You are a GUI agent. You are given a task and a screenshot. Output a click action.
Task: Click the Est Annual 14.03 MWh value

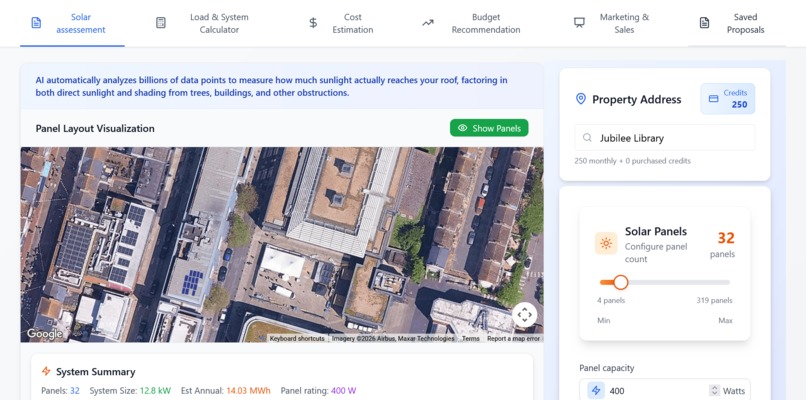click(248, 391)
